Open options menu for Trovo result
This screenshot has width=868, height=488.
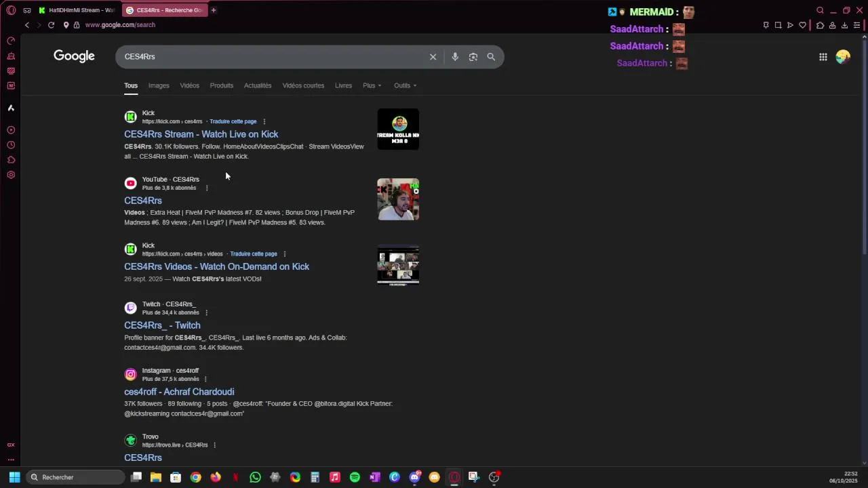(x=214, y=445)
